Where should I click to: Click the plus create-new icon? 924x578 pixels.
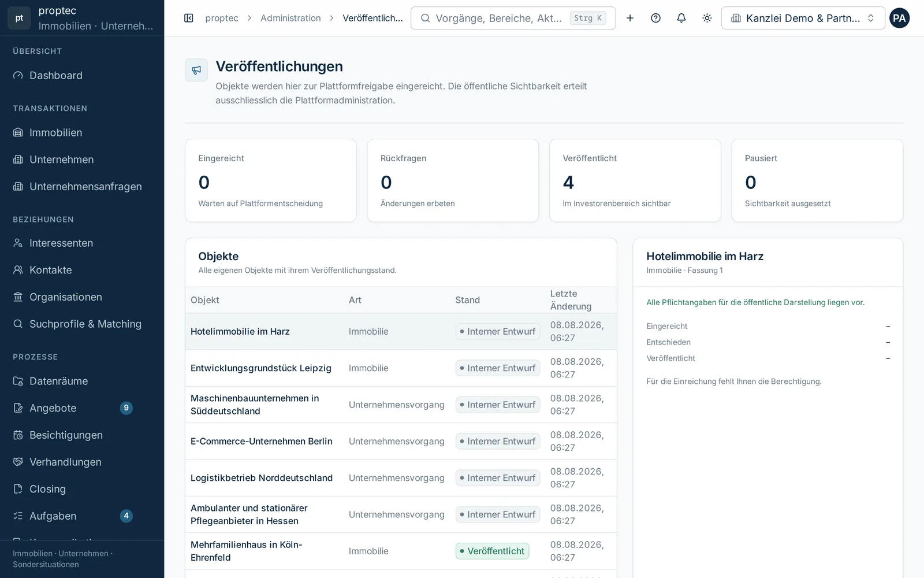(x=630, y=18)
